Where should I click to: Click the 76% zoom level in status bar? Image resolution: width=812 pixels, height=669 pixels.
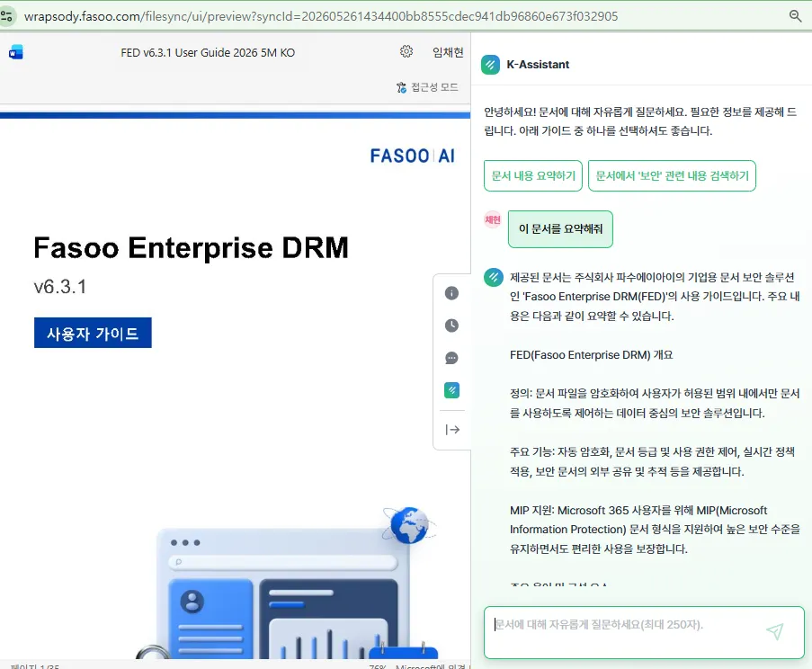click(378, 666)
